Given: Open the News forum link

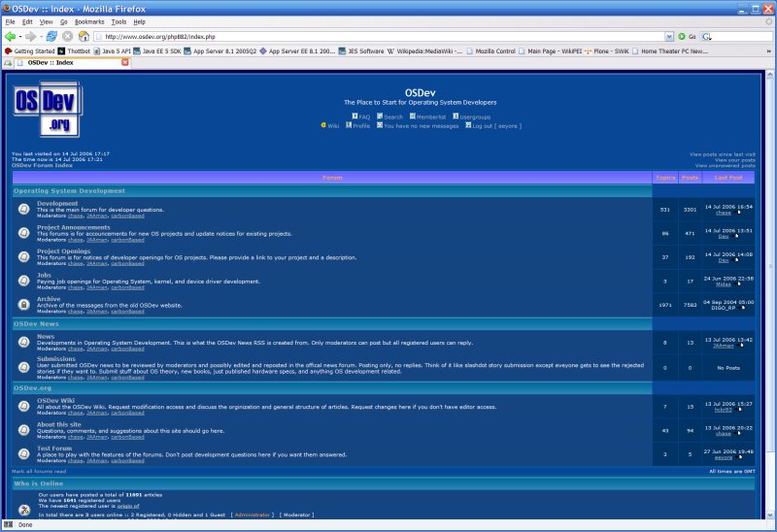Looking at the screenshot, I should point(46,336).
